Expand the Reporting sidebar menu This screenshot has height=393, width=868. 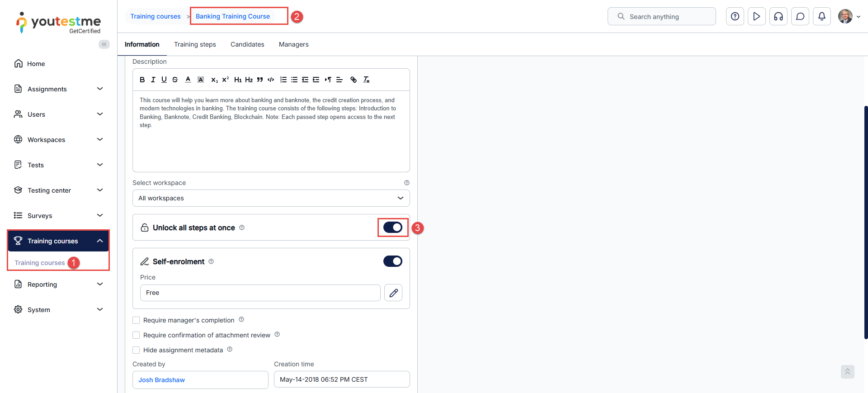[59, 284]
